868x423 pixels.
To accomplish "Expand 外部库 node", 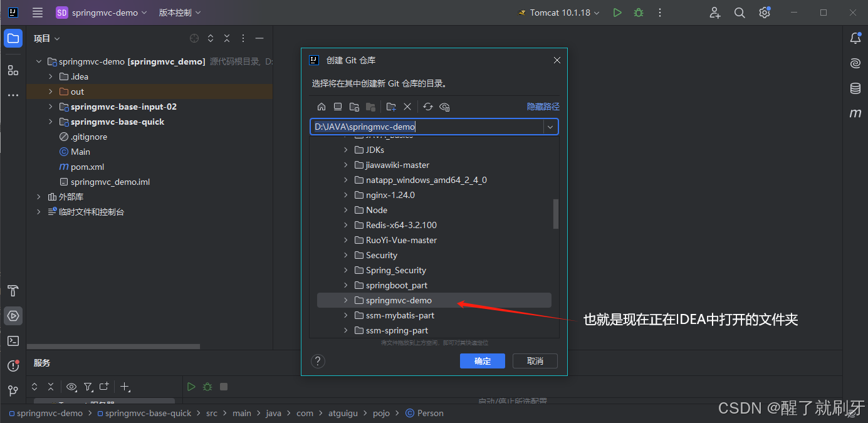I will click(39, 197).
